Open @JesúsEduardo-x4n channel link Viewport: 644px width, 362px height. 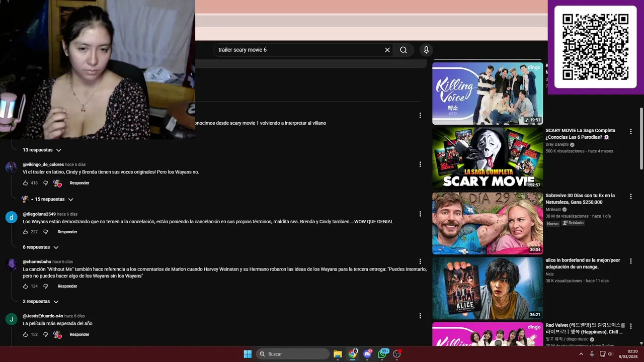[x=43, y=316]
